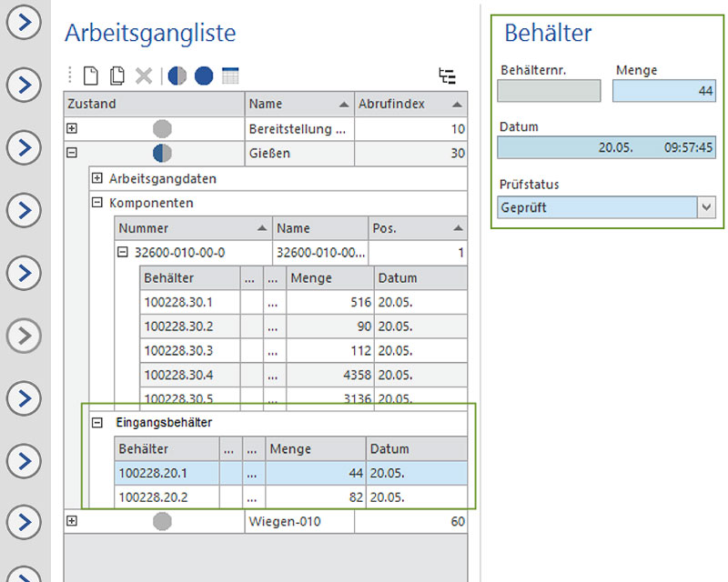
Task: Expand the Wiegen-010 row
Action: [x=71, y=521]
